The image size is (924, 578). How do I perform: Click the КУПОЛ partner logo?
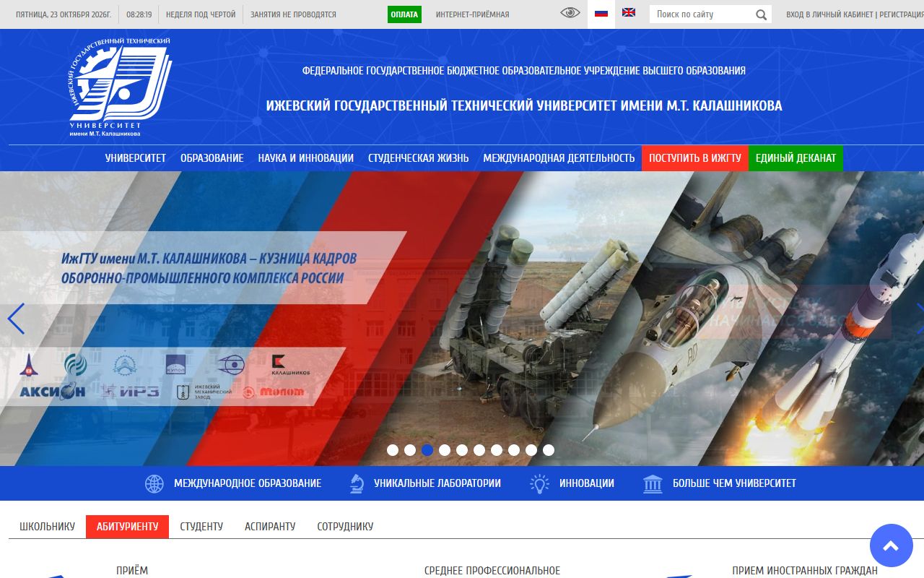176,364
